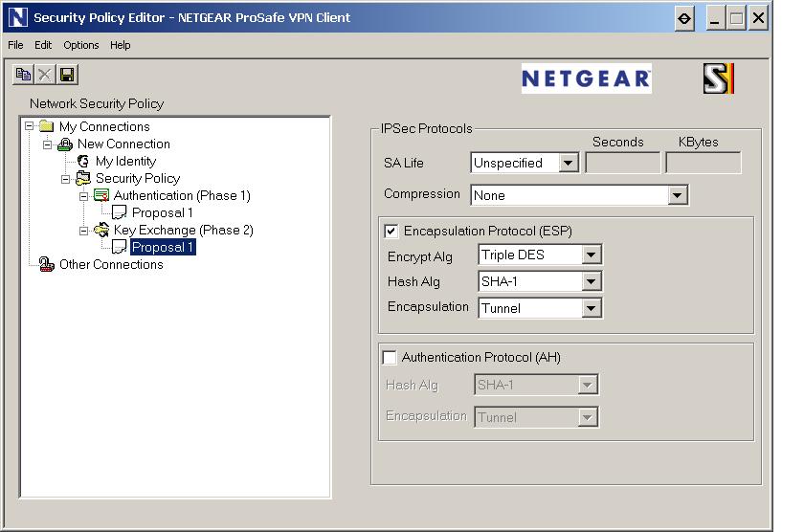The width and height of the screenshot is (804, 532).
Task: Click the Minimize window button
Action: 715,18
